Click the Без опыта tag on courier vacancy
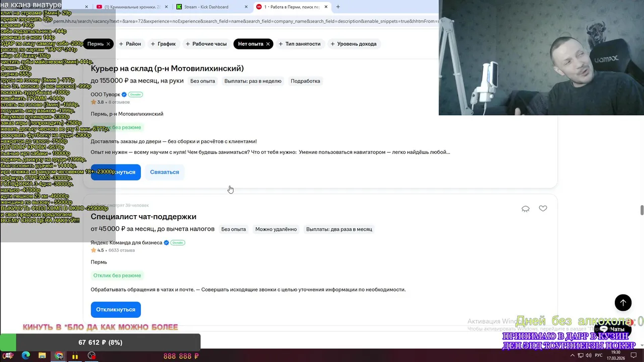This screenshot has width=644, height=362. [x=203, y=81]
